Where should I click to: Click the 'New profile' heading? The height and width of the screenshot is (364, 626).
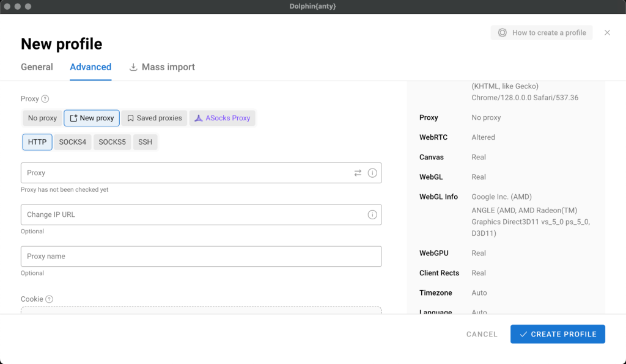coord(62,44)
